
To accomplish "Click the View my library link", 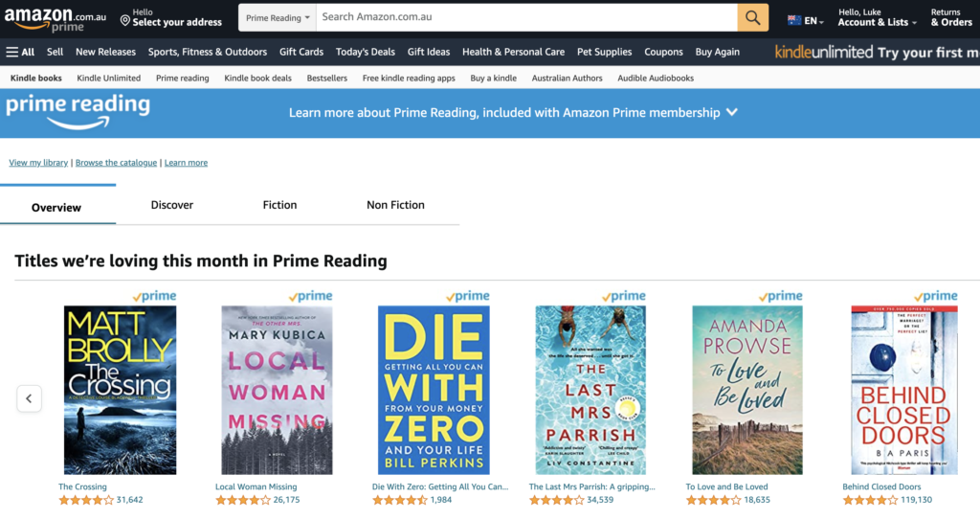I will (38, 163).
